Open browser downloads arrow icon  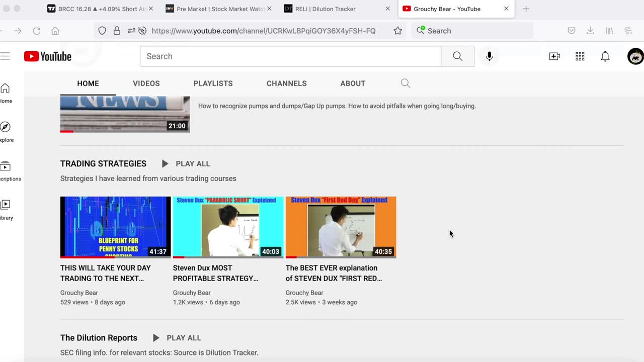pyautogui.click(x=590, y=31)
